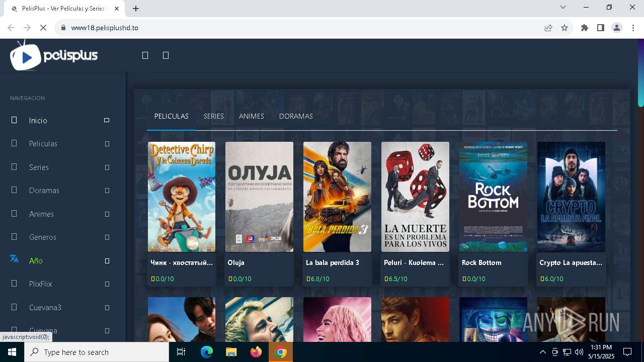The height and width of the screenshot is (362, 644).
Task: Click the Cuevana3 sidebar icon
Action: coord(14,307)
